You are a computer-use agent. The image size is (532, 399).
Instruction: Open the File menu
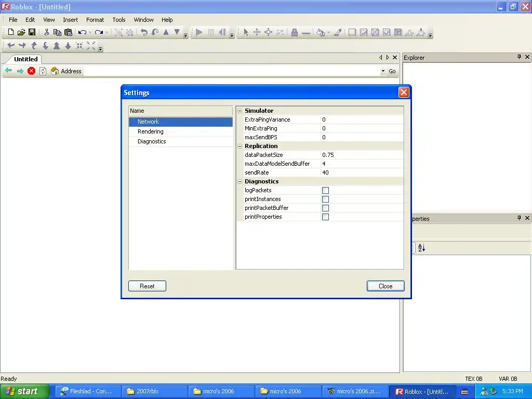pos(13,20)
